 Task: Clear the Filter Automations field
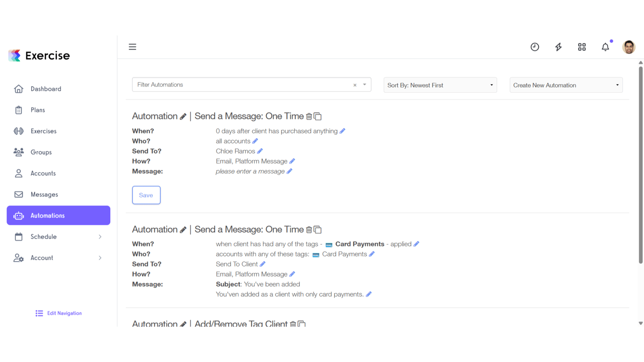(x=355, y=85)
